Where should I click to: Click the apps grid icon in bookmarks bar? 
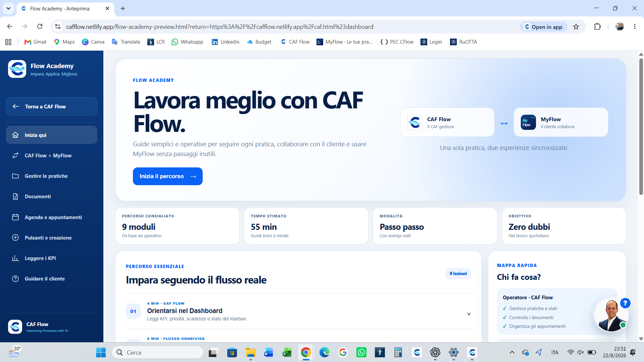8,42
